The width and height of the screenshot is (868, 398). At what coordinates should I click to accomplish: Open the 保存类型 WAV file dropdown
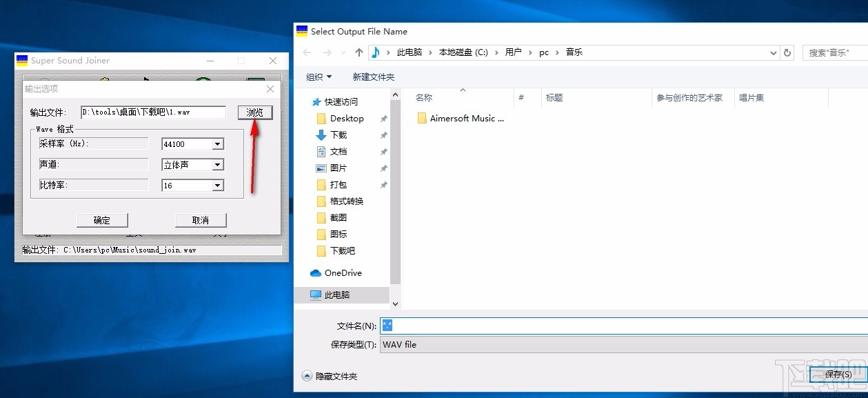click(x=623, y=344)
